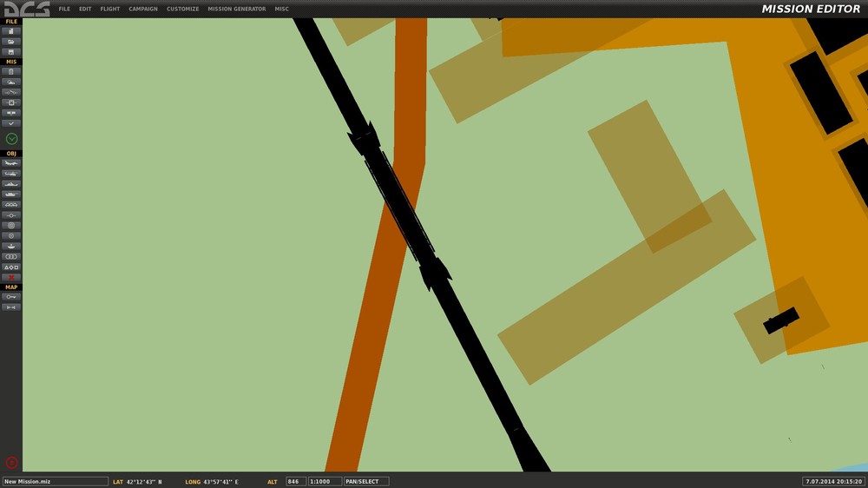Screen dimensions: 868x488
Task: Create a new mission with the FILE icon
Action: click(x=11, y=31)
